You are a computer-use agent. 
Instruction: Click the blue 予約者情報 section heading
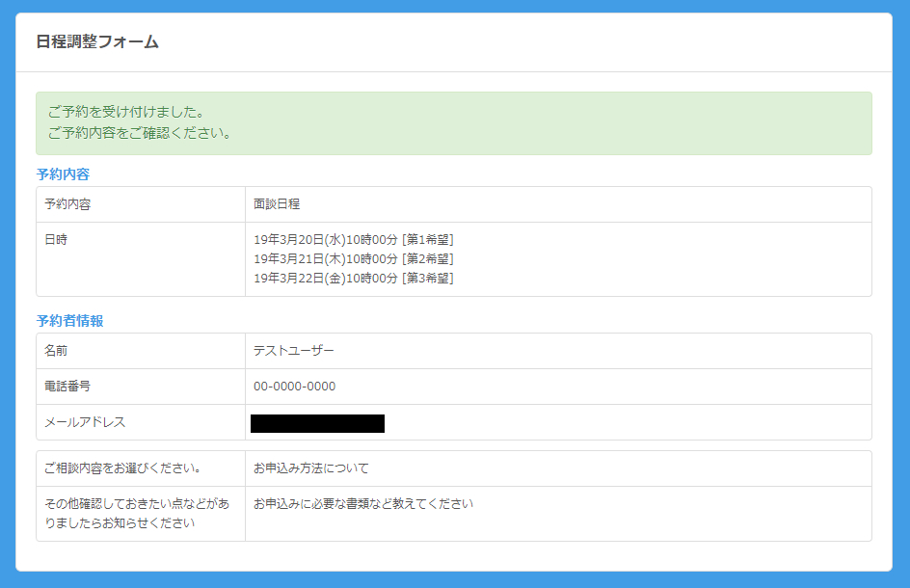coord(70,321)
